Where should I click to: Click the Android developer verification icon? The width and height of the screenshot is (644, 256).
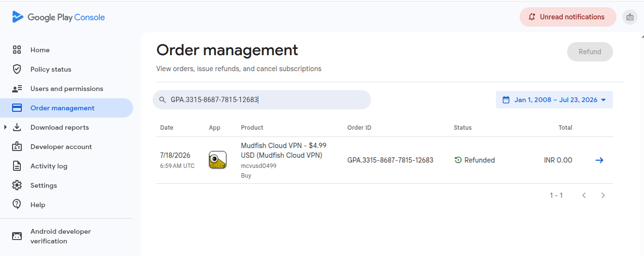point(17,236)
